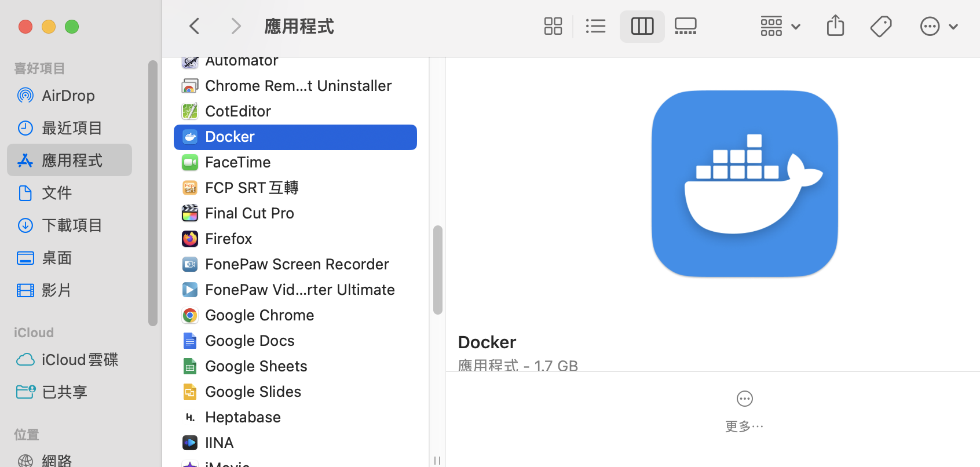Open the grouping options dropdown
The height and width of the screenshot is (467, 980).
click(x=780, y=26)
